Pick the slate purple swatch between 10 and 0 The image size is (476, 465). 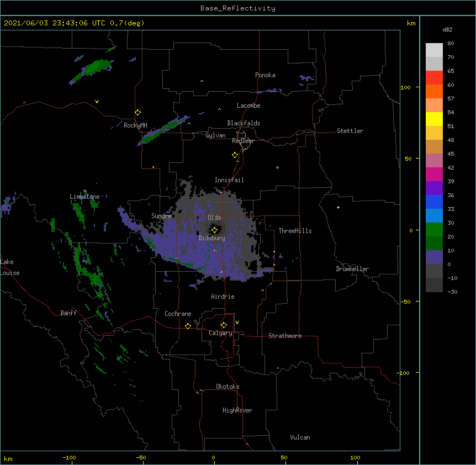point(434,257)
